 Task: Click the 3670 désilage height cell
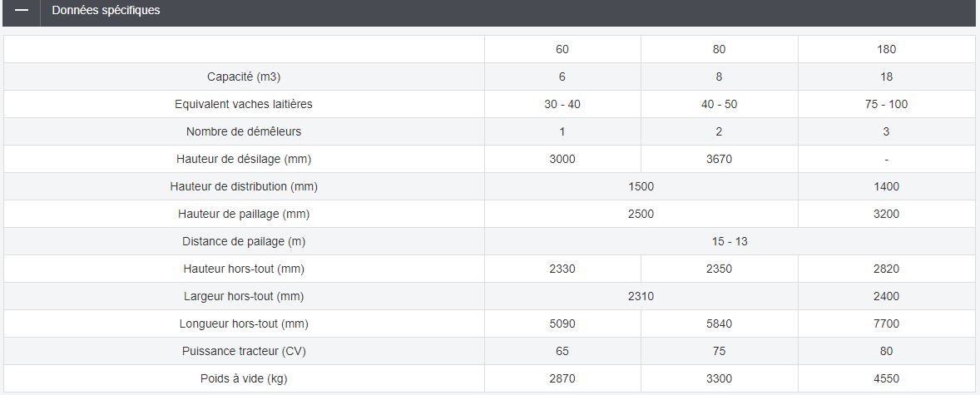(719, 159)
